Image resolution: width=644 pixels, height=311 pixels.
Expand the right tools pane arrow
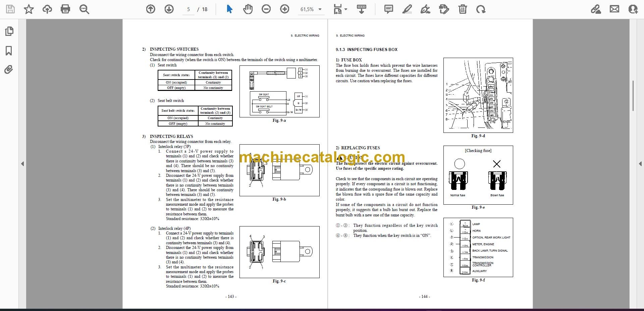coord(640,164)
